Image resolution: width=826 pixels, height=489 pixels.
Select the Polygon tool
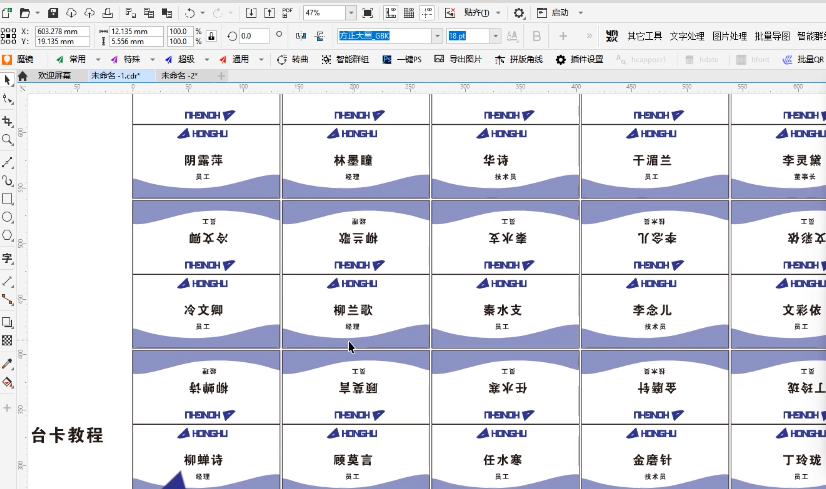coord(7,236)
